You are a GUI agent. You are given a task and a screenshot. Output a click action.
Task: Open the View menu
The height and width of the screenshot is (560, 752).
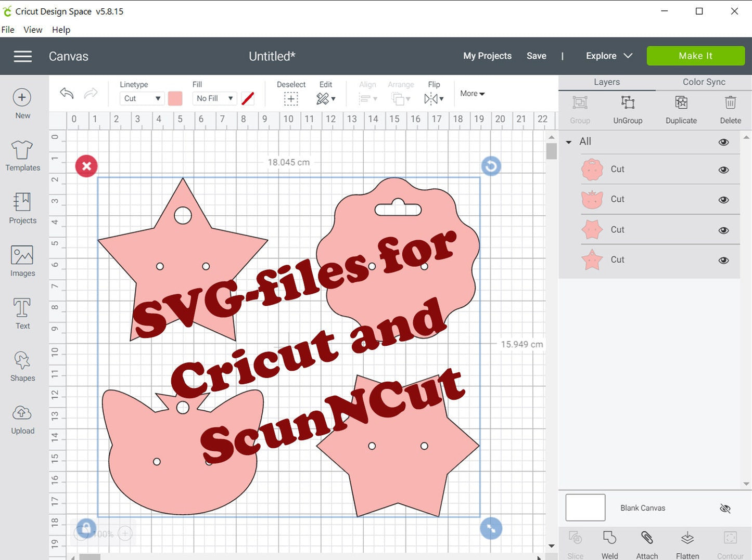(x=33, y=30)
